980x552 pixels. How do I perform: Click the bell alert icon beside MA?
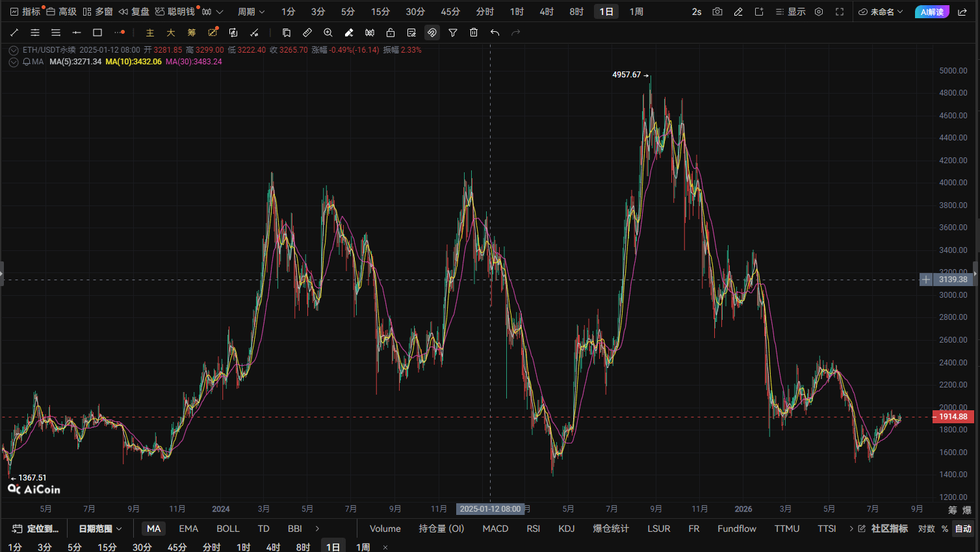click(26, 62)
